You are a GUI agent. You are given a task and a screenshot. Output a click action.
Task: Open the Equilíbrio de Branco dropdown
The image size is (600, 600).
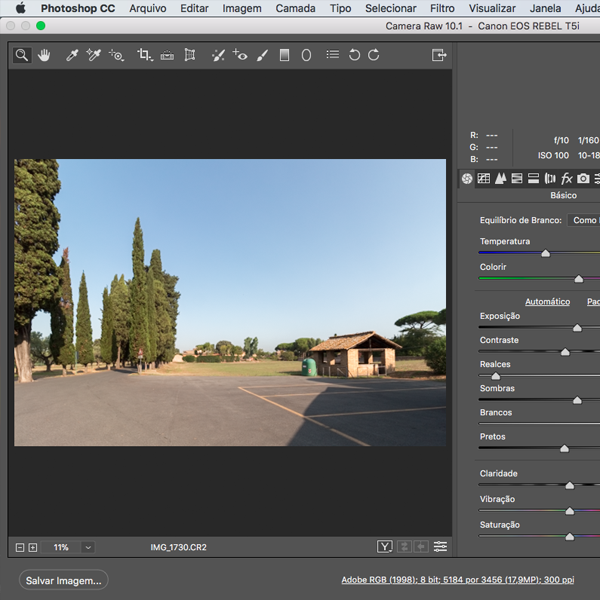(584, 220)
